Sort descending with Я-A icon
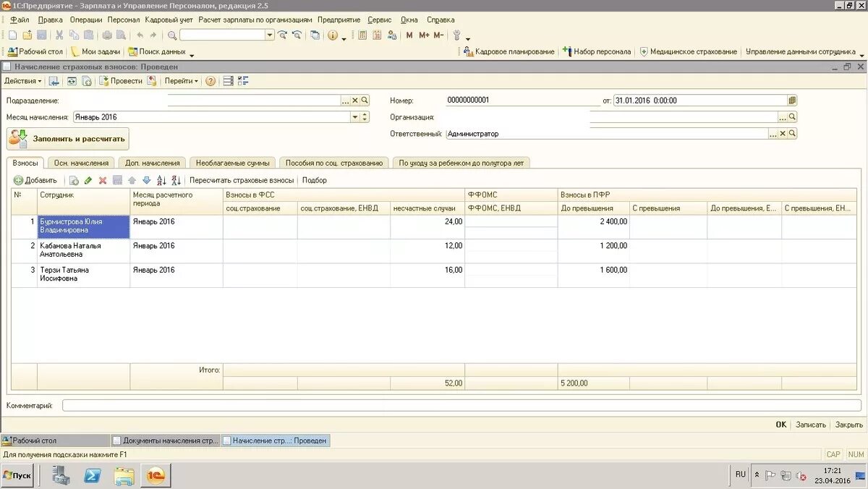Image resolution: width=868 pixels, height=489 pixels. (x=176, y=180)
